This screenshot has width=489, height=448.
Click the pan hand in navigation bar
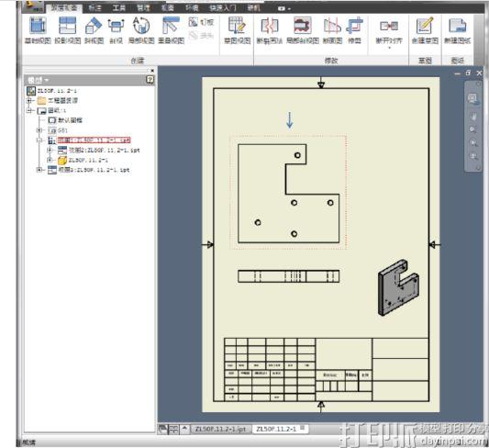(473, 117)
